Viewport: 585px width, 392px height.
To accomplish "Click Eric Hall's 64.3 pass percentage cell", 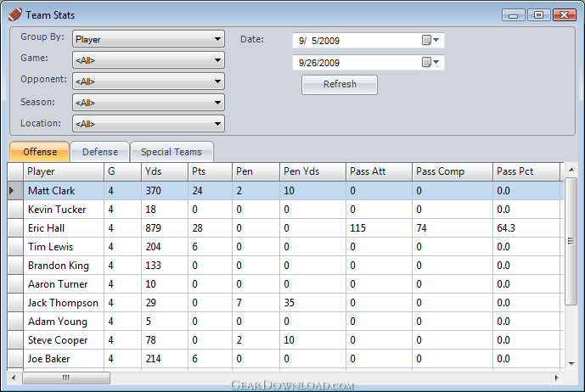I will coord(526,228).
